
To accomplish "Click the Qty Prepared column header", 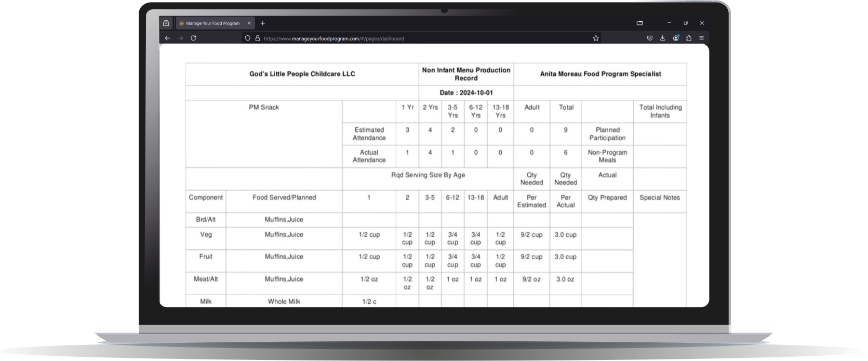I will (x=607, y=197).
